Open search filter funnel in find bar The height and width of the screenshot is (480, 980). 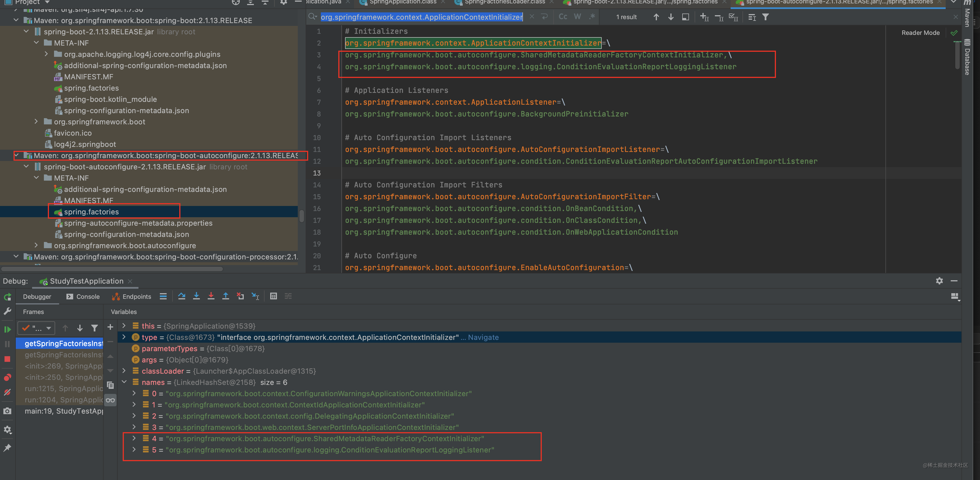766,17
